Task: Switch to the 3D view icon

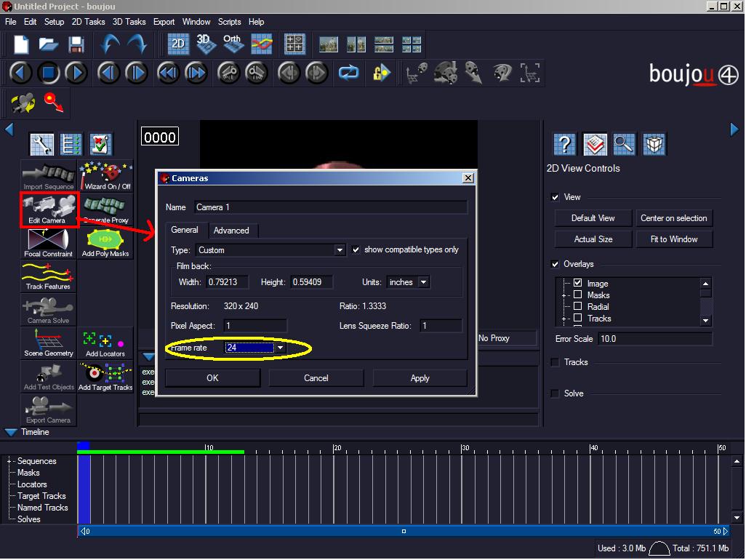Action: (x=205, y=44)
